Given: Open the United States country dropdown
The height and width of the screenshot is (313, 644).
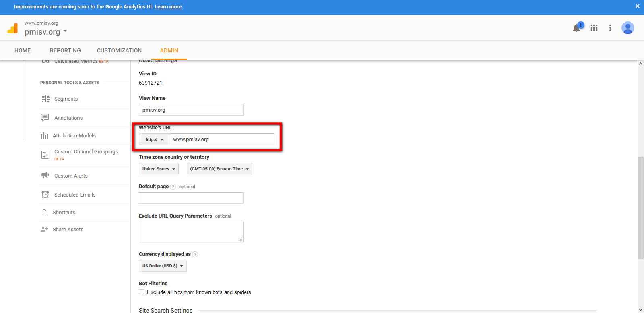Looking at the screenshot, I should tap(159, 169).
